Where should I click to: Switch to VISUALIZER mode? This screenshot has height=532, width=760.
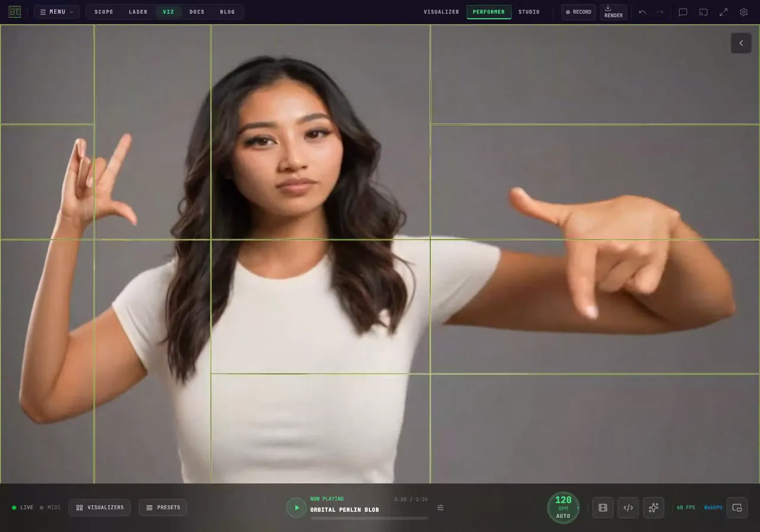(441, 12)
